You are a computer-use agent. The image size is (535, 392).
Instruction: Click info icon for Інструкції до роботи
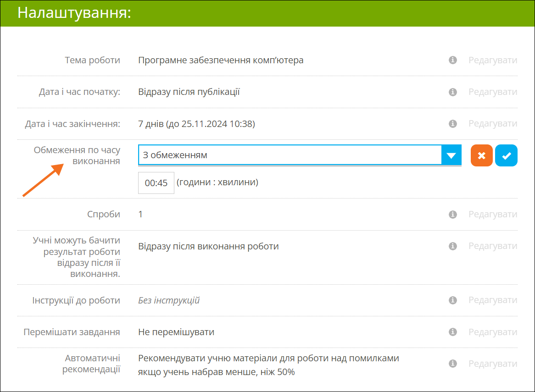(453, 300)
